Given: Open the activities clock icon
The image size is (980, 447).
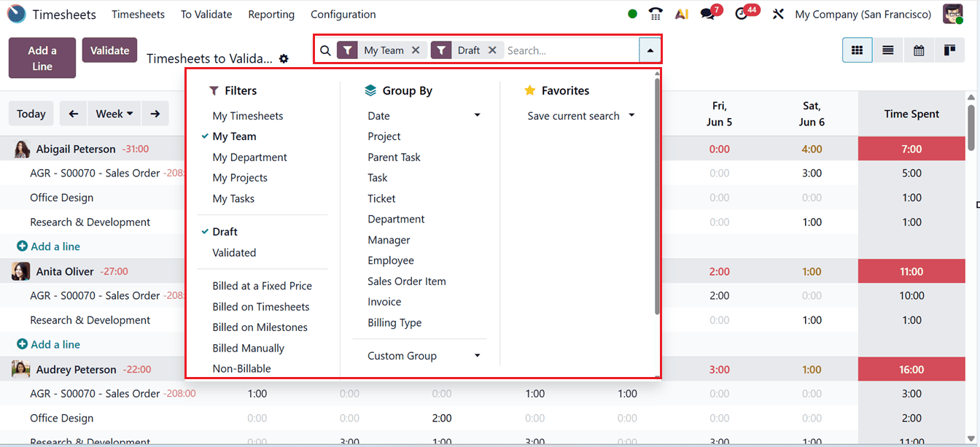Looking at the screenshot, I should 742,14.
